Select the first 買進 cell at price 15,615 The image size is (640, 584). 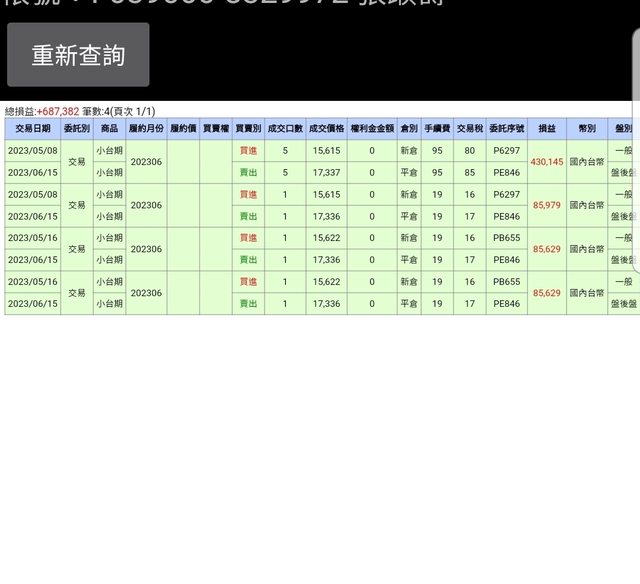tap(248, 150)
